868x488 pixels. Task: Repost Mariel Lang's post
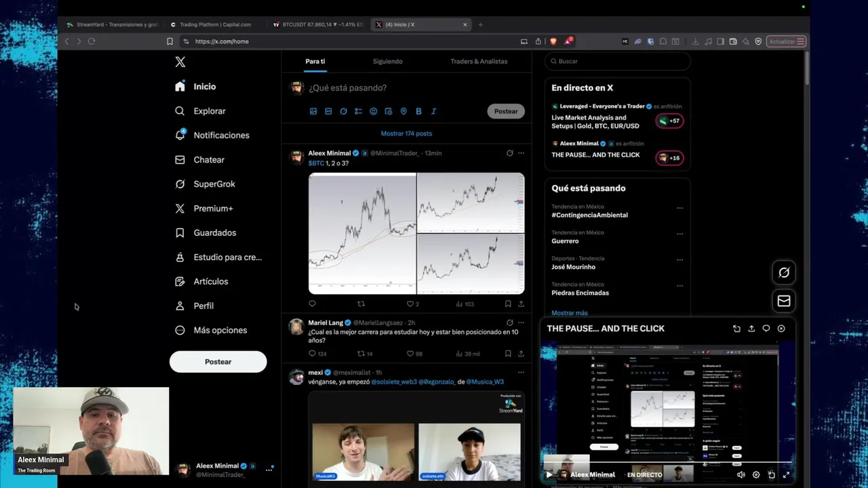365,353
